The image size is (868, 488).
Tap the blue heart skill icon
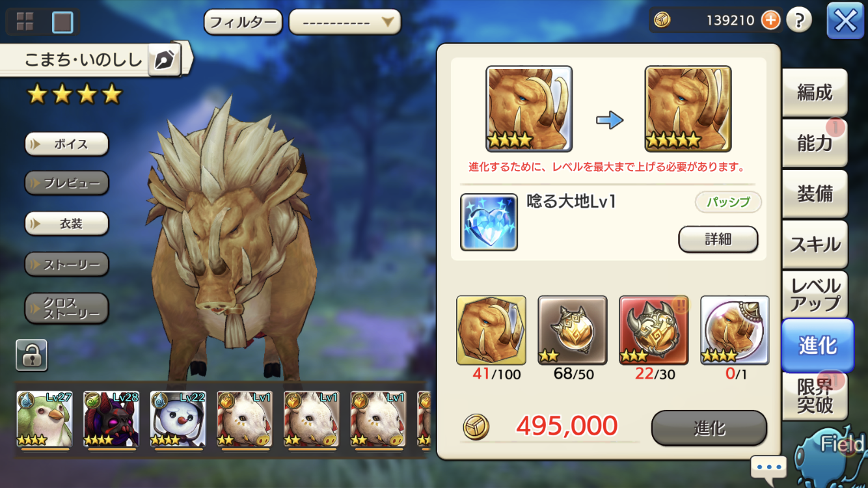pyautogui.click(x=489, y=222)
